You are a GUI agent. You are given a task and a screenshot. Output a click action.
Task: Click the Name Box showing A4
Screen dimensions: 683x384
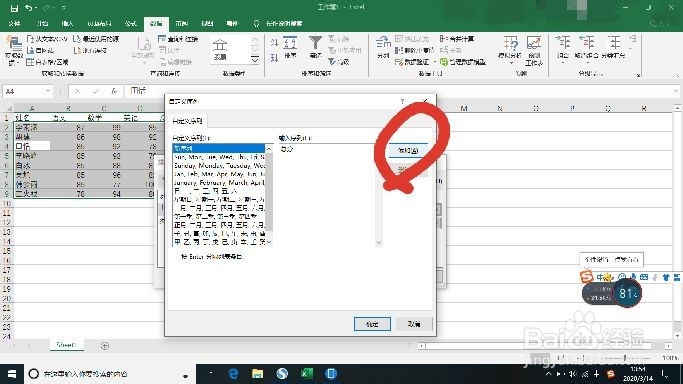tap(23, 91)
